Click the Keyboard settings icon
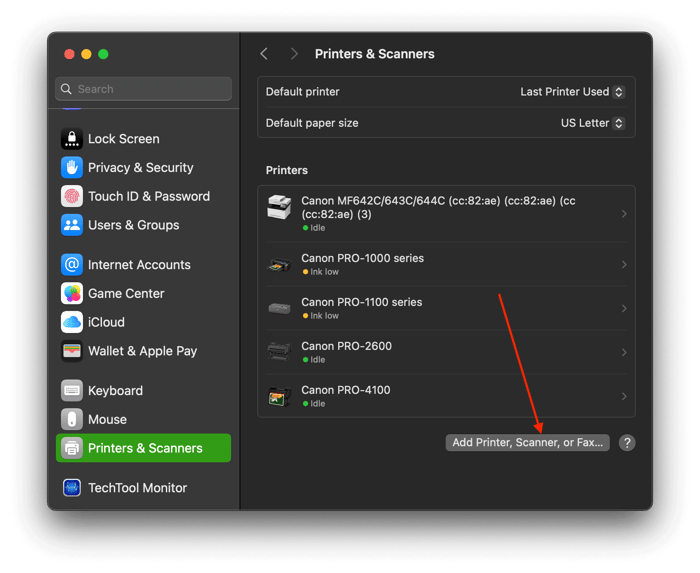Image resolution: width=700 pixels, height=573 pixels. tap(72, 390)
